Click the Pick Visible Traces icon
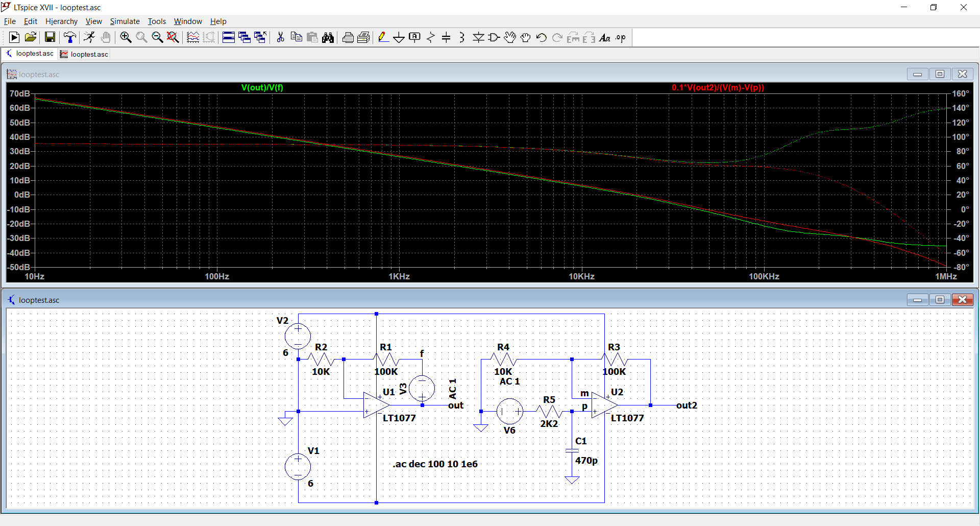The image size is (980, 526). pos(193,37)
